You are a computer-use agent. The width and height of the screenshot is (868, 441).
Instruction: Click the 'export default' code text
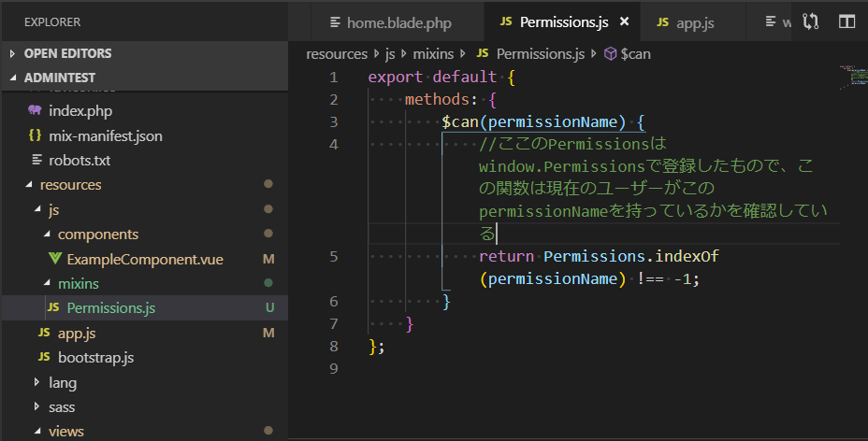432,77
